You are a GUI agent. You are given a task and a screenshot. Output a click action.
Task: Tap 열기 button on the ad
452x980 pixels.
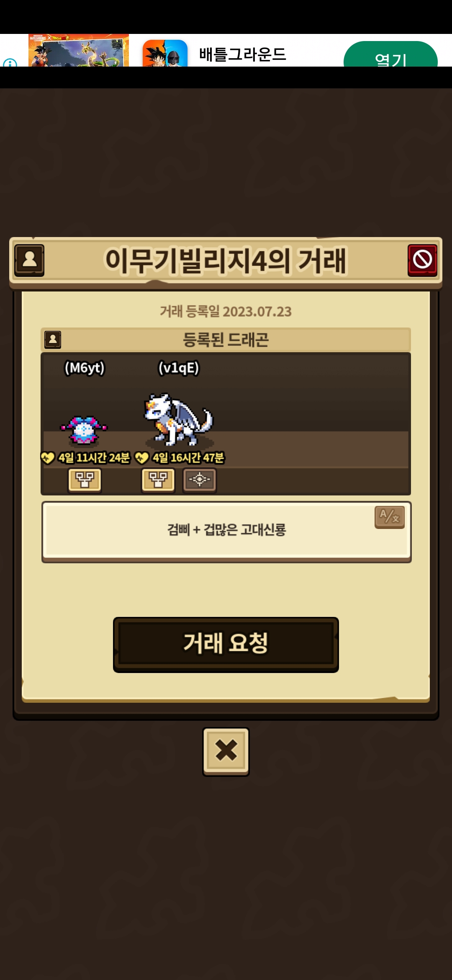pyautogui.click(x=390, y=54)
